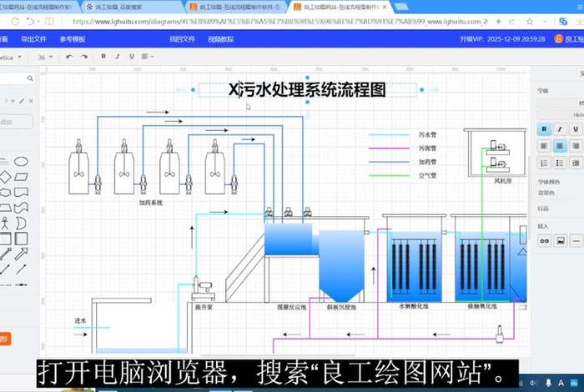This screenshot has height=392, width=584.
Task: Reload the browser page
Action: 15,22
